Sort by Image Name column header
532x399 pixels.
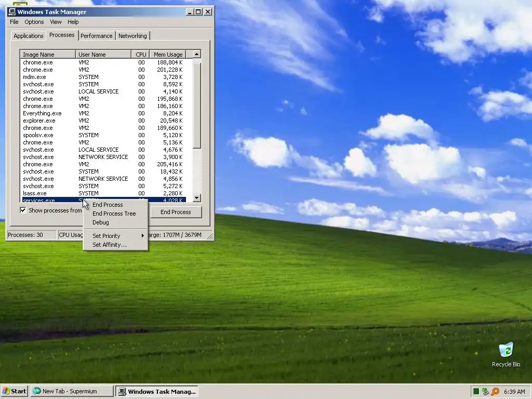(48, 54)
